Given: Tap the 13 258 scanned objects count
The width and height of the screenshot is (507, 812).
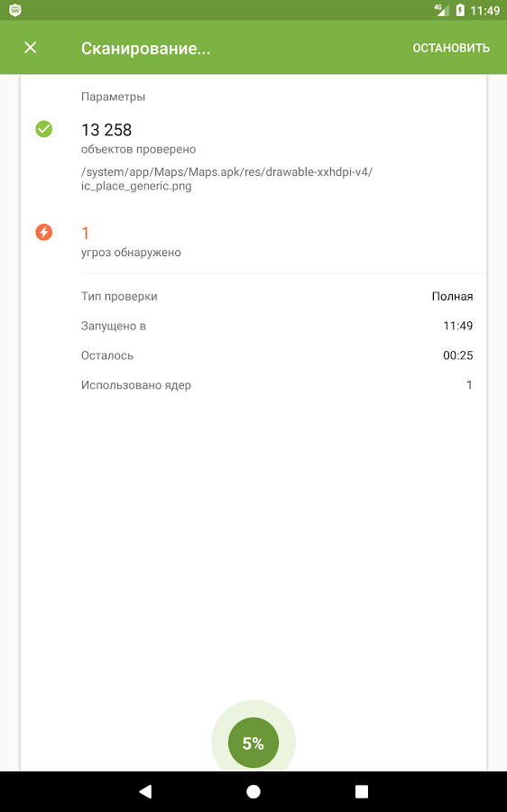Looking at the screenshot, I should [x=106, y=129].
